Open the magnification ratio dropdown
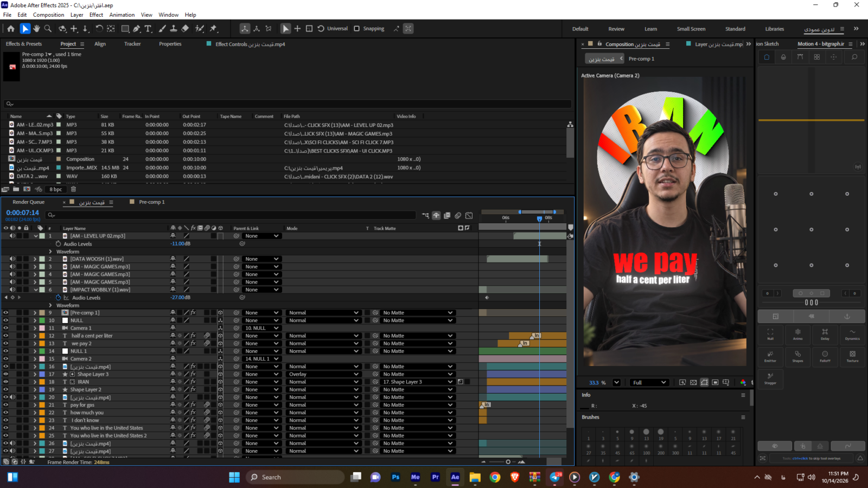Viewport: 868px width, 488px height. 616,382
